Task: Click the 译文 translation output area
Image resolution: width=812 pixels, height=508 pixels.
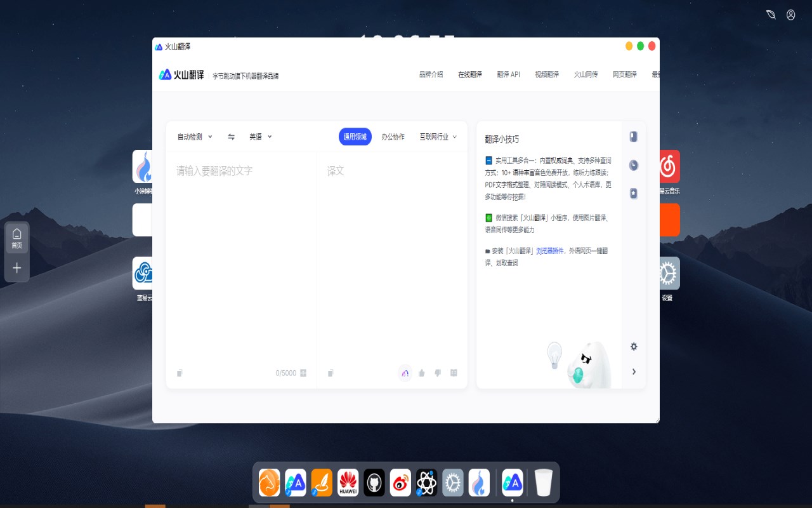Action: [x=392, y=257]
